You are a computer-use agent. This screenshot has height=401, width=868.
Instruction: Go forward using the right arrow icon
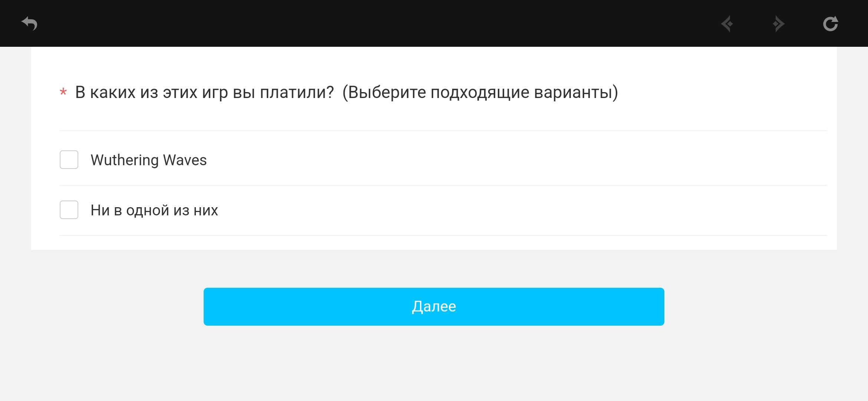pyautogui.click(x=779, y=24)
